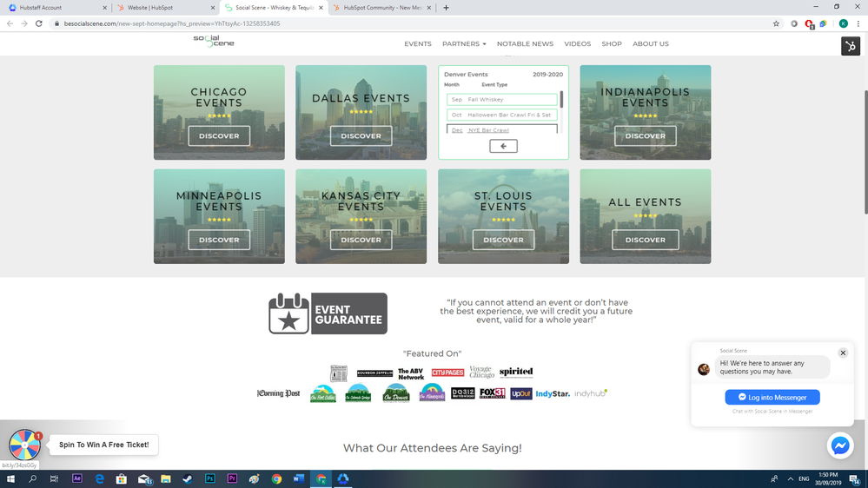Select the Sep Fall Whiskey event row
868x488 pixels.
[502, 100]
